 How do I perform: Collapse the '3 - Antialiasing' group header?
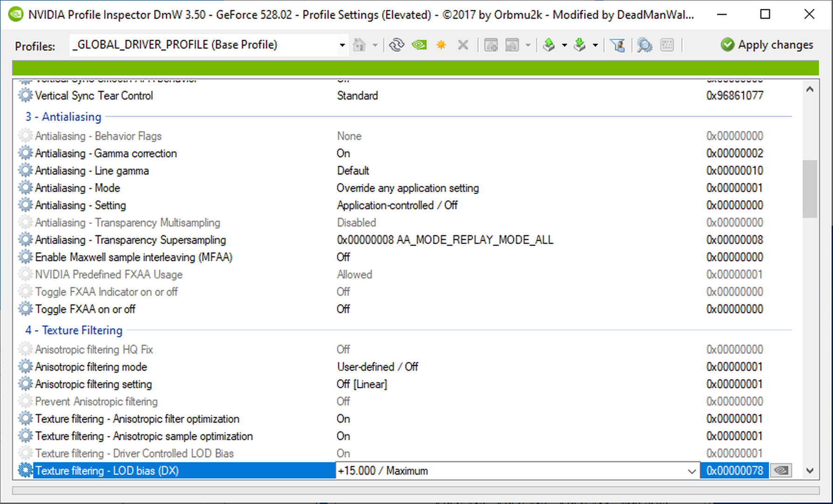[x=63, y=116]
